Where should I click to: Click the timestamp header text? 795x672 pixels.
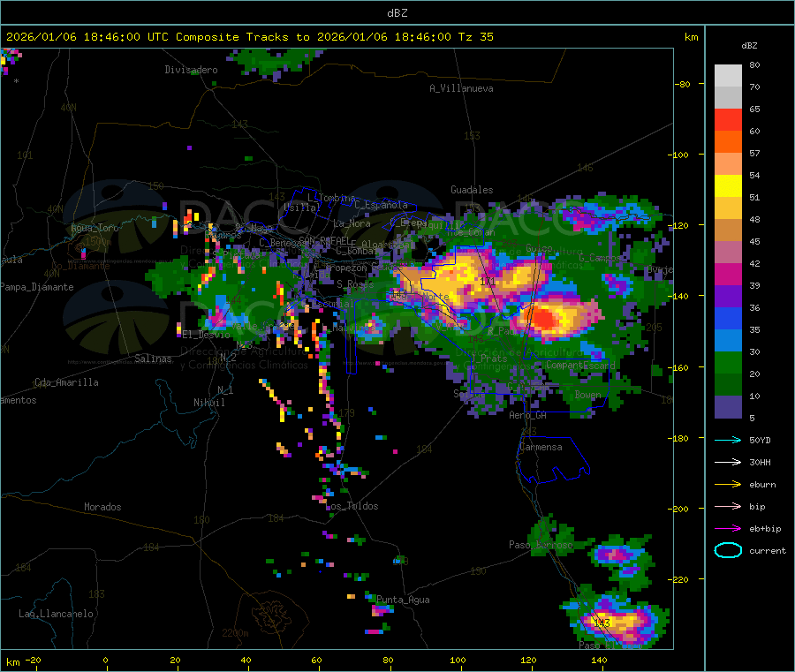point(250,37)
